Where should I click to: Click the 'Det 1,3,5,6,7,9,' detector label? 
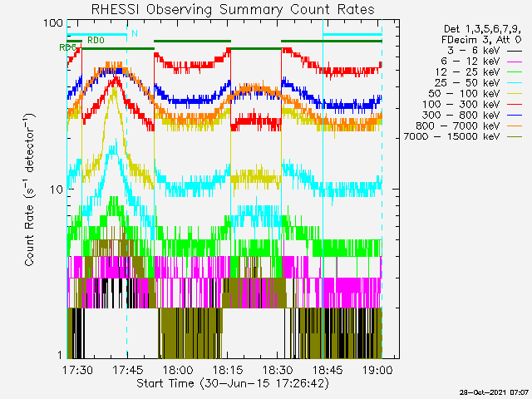point(482,29)
